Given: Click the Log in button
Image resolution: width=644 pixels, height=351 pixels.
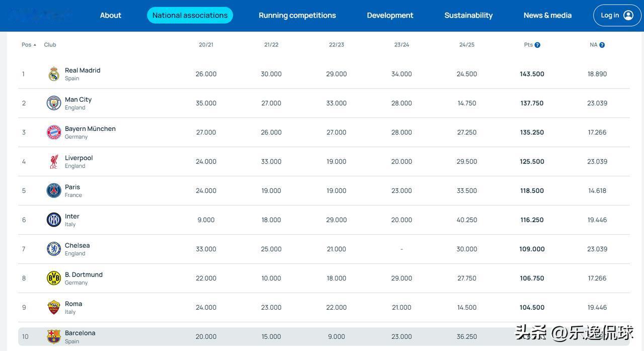Looking at the screenshot, I should click(x=617, y=15).
